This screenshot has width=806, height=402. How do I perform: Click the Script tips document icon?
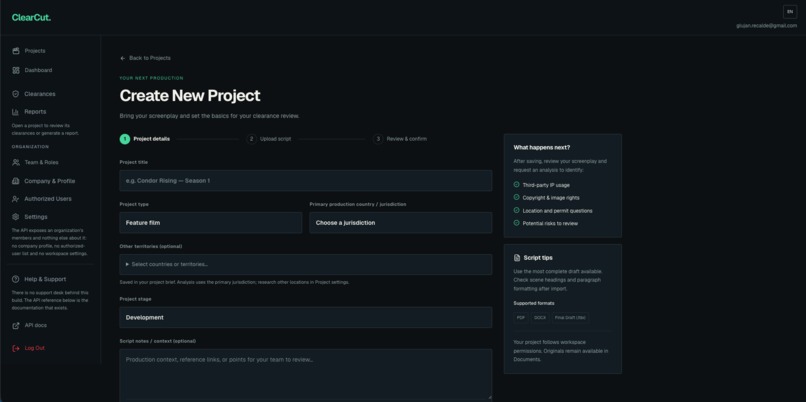(x=517, y=258)
